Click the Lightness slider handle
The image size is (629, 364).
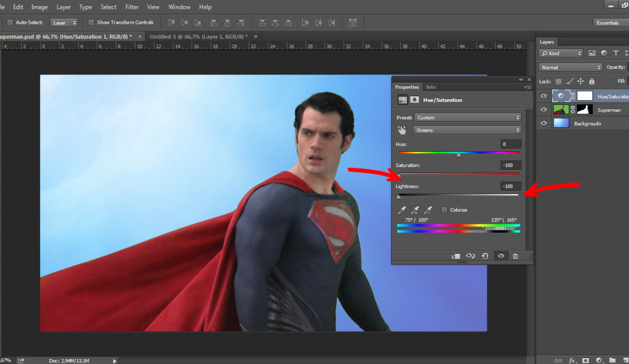click(x=398, y=197)
